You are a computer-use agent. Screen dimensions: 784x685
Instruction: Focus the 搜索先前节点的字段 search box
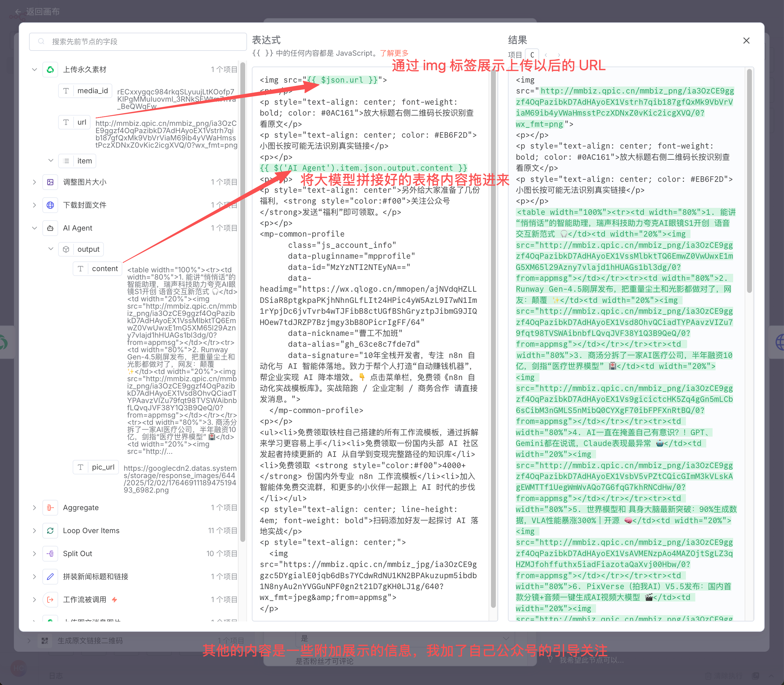point(138,42)
